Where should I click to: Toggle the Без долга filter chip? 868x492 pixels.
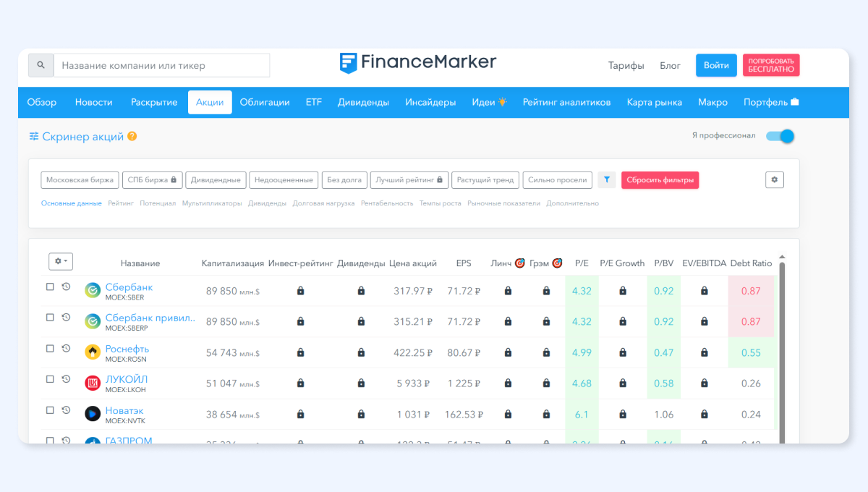[x=344, y=180]
